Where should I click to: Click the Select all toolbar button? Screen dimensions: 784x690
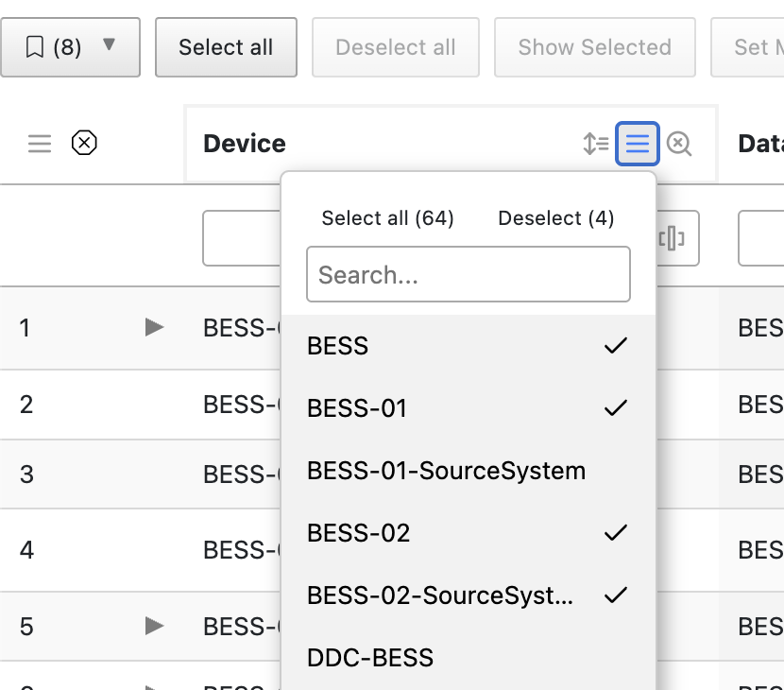(x=226, y=47)
